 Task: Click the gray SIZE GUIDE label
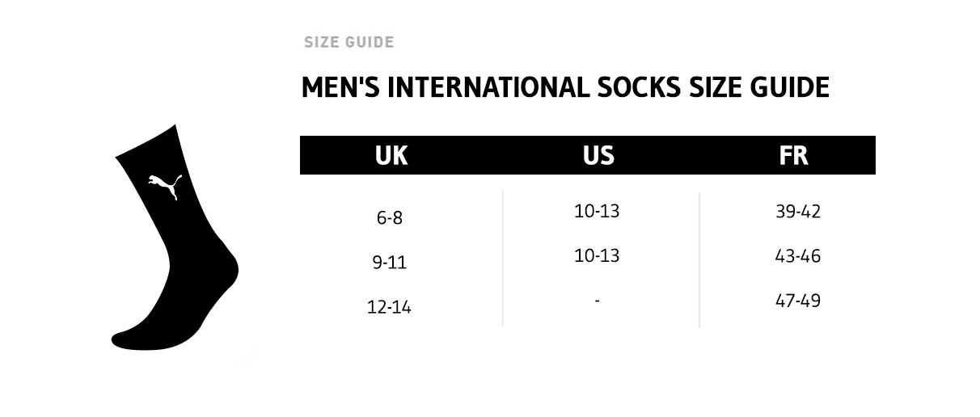(348, 42)
